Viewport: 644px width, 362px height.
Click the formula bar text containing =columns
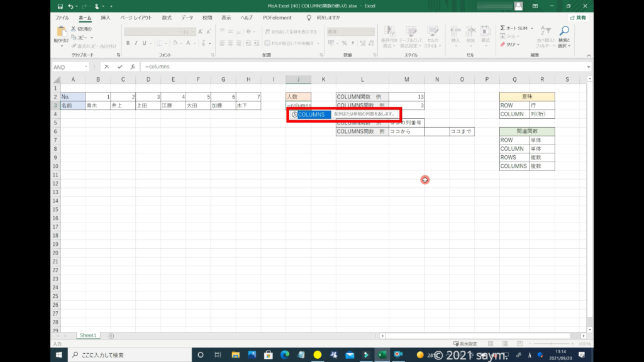click(157, 67)
